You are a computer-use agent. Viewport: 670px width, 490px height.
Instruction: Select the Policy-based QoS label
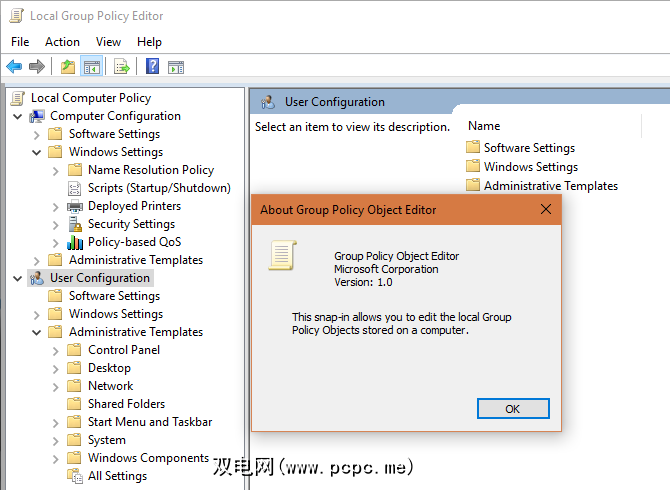135,242
